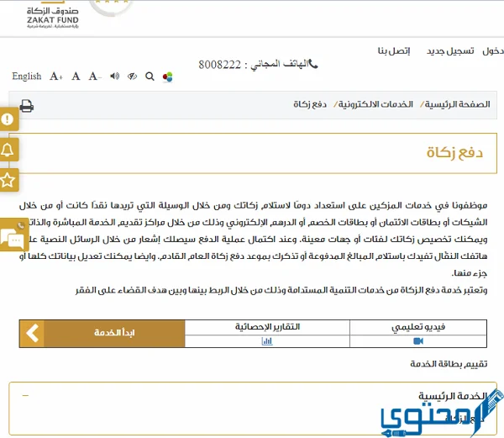Image resolution: width=504 pixels, height=438 pixels.
Task: Decrease font size with A-
Action: tap(95, 77)
